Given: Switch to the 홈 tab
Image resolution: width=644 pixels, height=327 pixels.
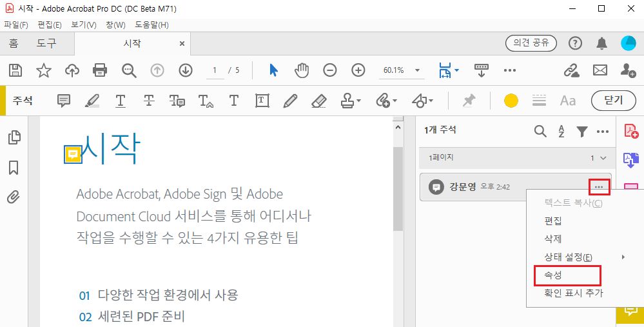Looking at the screenshot, I should tap(14, 43).
